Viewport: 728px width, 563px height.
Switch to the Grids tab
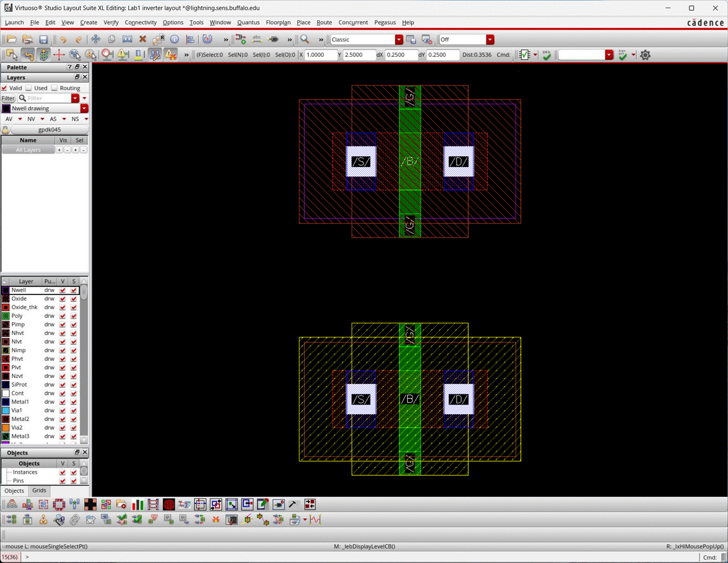pos(39,491)
